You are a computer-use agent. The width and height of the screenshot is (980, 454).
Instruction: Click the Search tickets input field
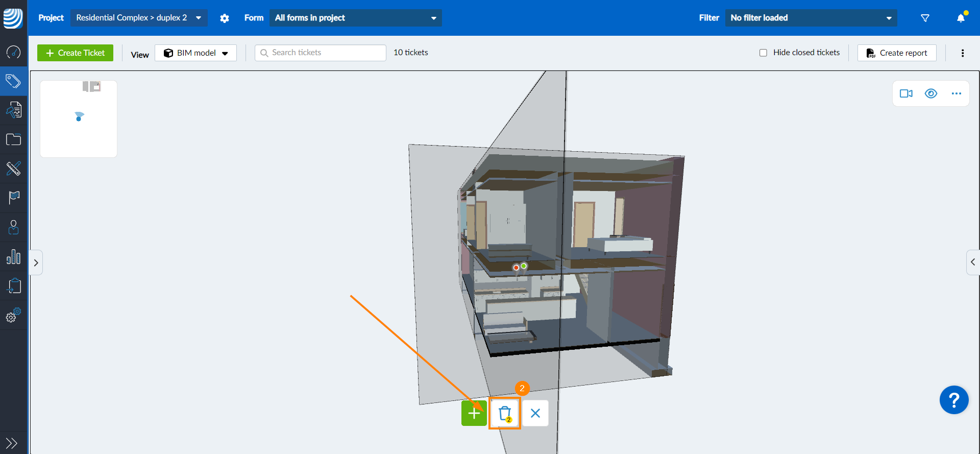pos(321,53)
